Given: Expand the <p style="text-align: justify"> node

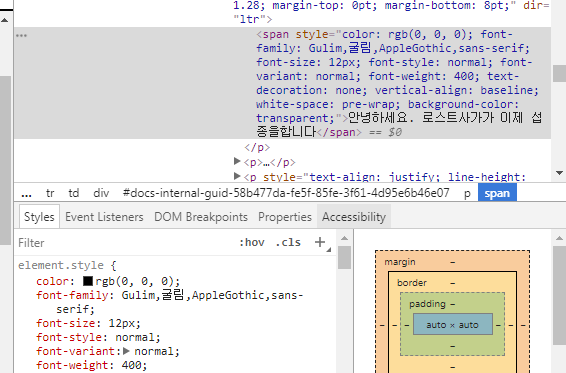Looking at the screenshot, I should (x=237, y=176).
